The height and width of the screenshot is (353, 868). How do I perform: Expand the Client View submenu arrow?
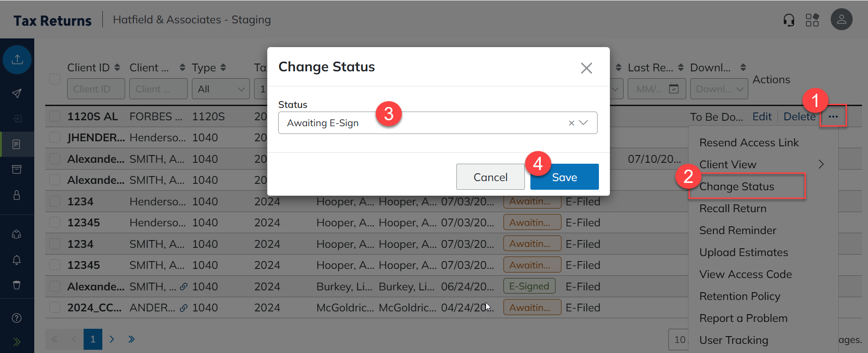(x=821, y=165)
